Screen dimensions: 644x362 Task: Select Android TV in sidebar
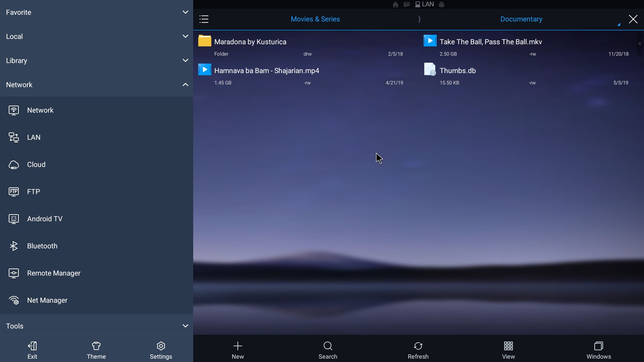click(x=44, y=219)
